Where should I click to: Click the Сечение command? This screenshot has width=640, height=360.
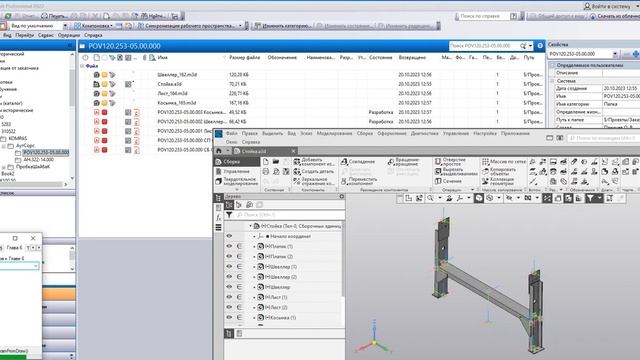coord(448,181)
